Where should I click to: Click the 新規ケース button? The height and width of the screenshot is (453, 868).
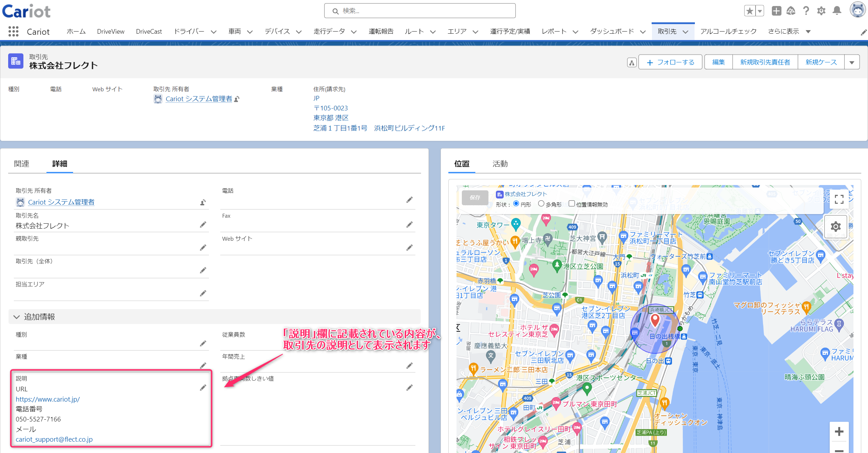tap(821, 62)
